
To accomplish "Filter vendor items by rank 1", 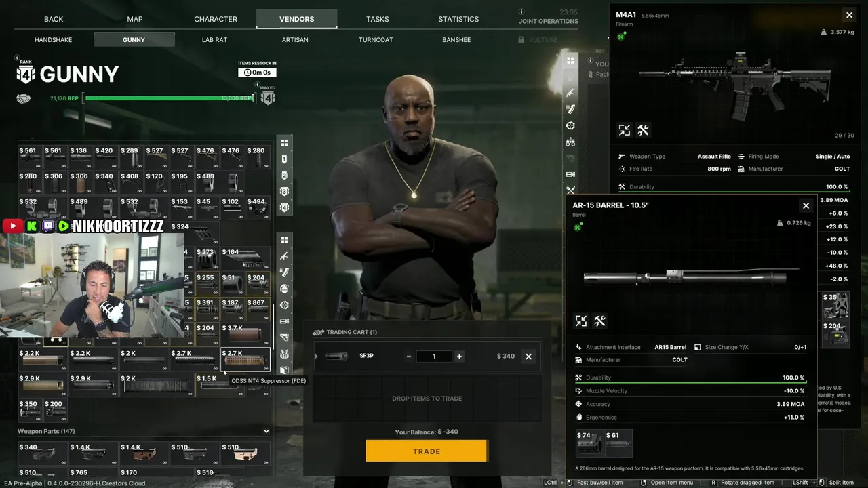I will pos(285,159).
